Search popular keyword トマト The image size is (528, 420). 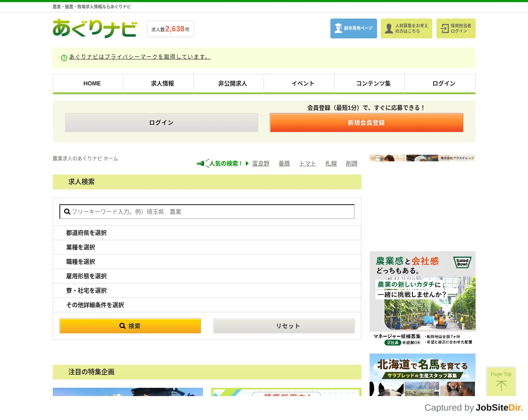click(x=308, y=163)
